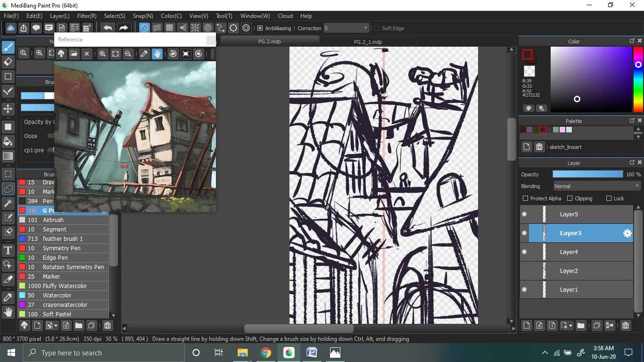The width and height of the screenshot is (644, 362).
Task: Select the Bucket fill tool
Action: pyautogui.click(x=8, y=141)
